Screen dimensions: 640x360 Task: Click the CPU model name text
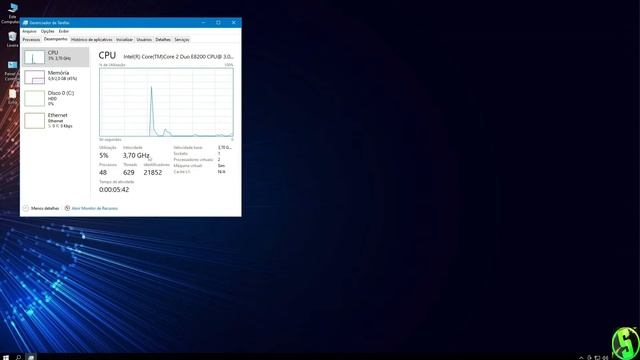click(178, 57)
